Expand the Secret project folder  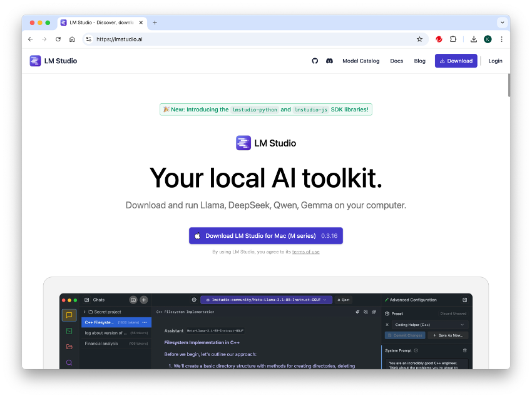(105, 312)
